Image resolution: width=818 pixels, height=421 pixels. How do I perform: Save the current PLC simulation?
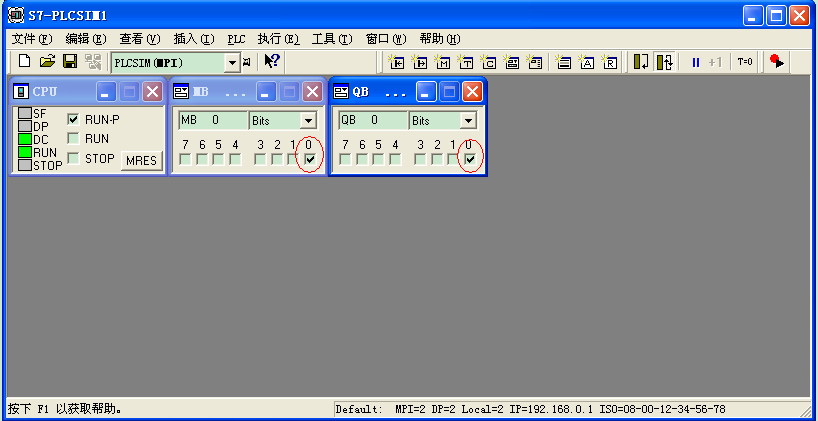pos(70,62)
